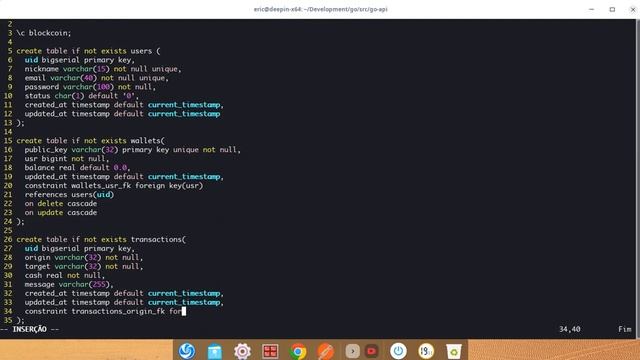640x360 pixels.
Task: Click the '34,40' cursor position in status line
Action: [x=569, y=329]
